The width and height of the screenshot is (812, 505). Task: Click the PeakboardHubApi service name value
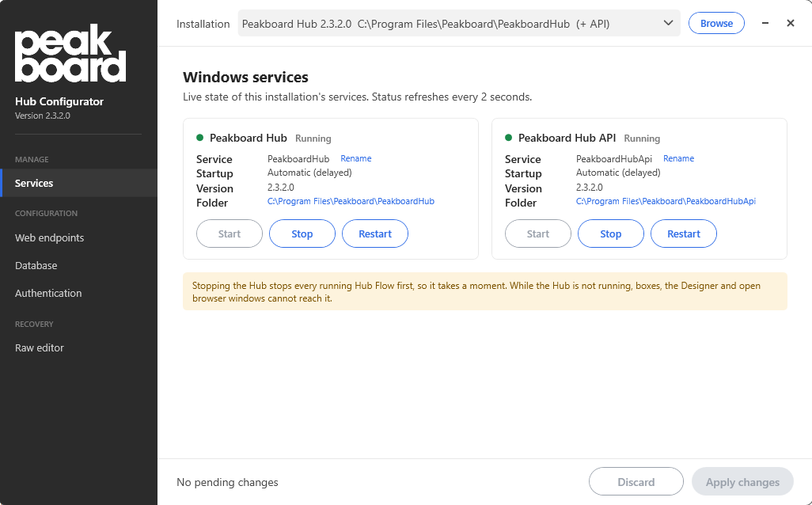tap(613, 158)
